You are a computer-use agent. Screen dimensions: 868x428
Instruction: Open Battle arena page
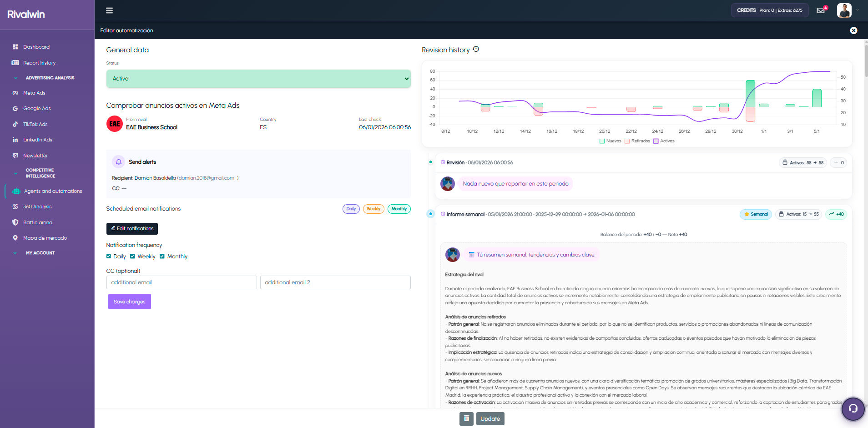point(38,222)
